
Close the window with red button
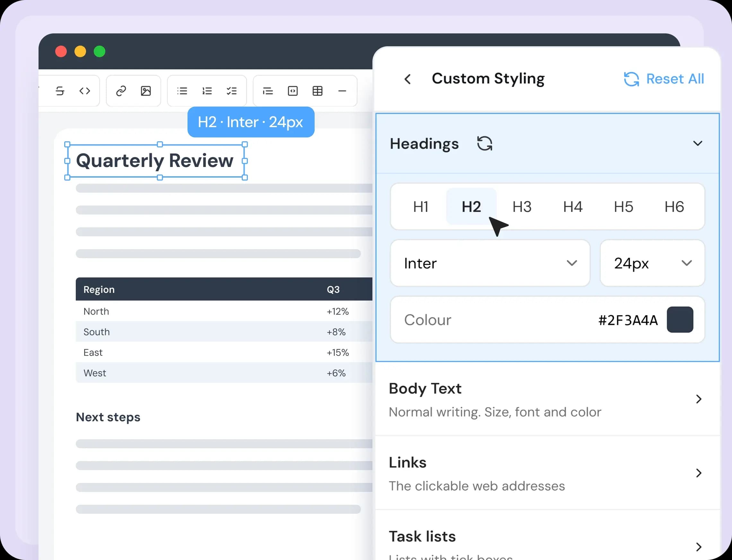click(61, 52)
